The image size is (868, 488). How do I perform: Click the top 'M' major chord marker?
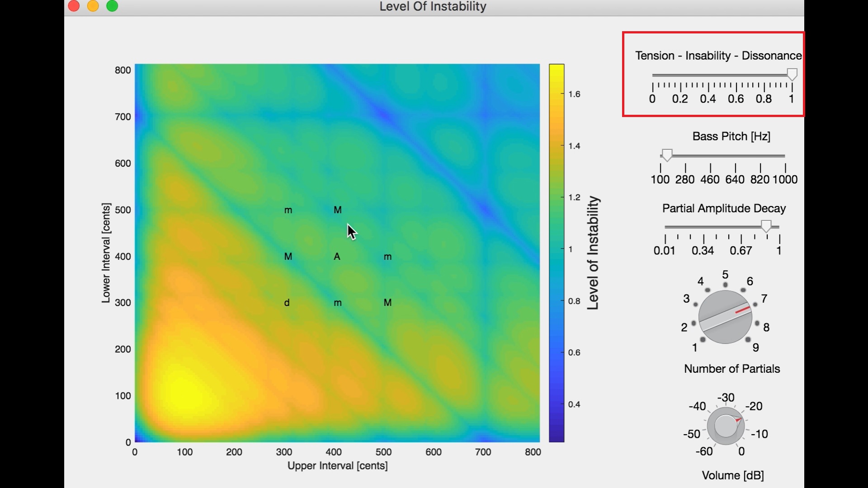click(337, 209)
